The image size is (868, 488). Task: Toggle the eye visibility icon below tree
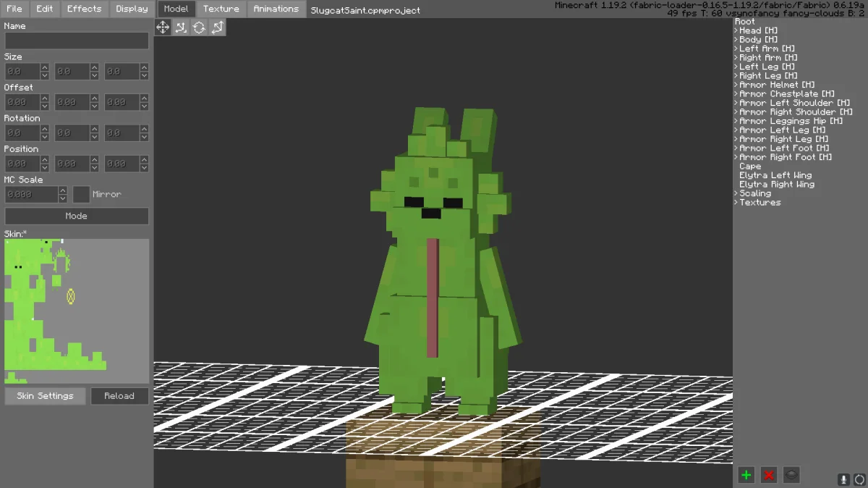[791, 475]
